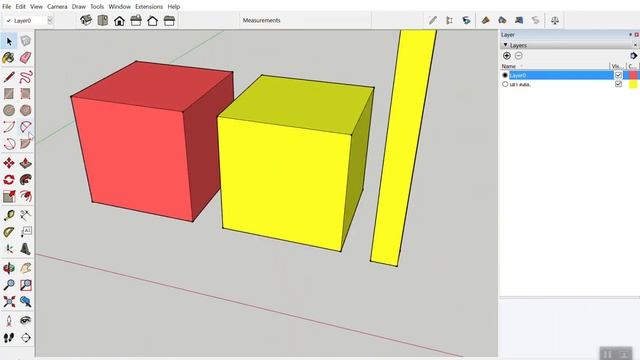
Task: Pick the Zoom Window tool
Action: pos(26,285)
